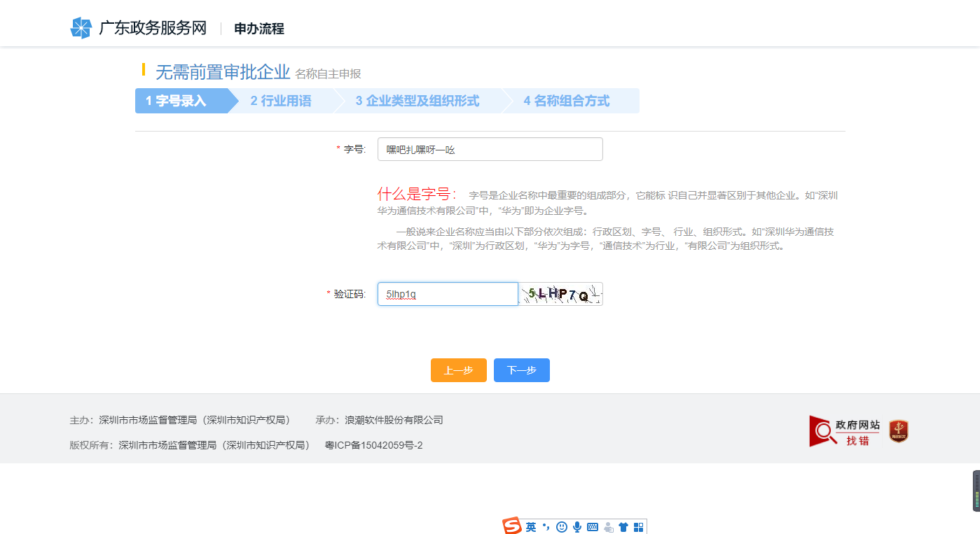Viewport: 980px width, 534px height.
Task: Click the 广东政务服务网 site logo
Action: pyautogui.click(x=140, y=28)
